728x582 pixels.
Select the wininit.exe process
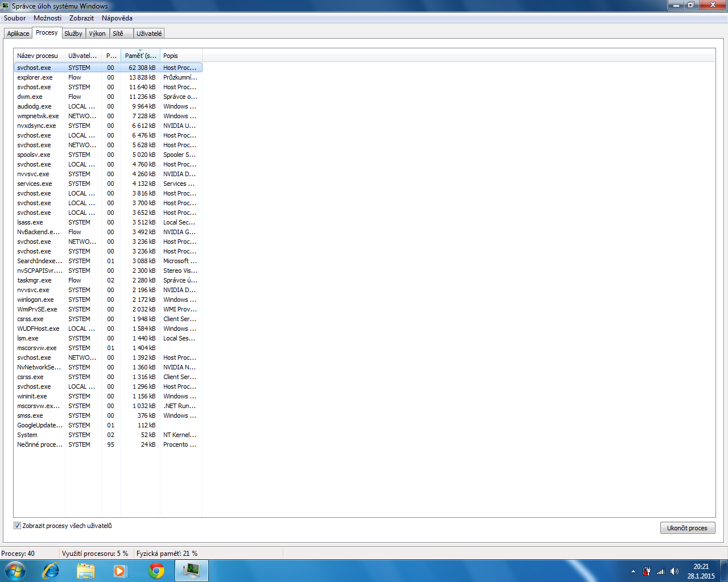tap(108, 396)
